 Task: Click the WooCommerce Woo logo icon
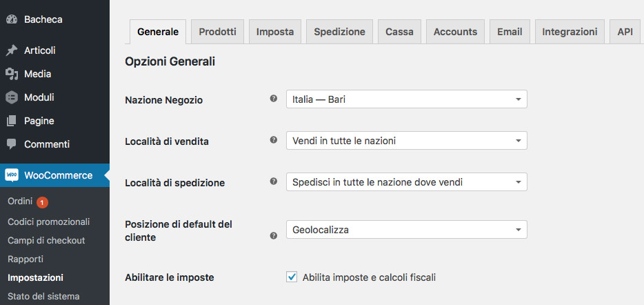click(12, 175)
